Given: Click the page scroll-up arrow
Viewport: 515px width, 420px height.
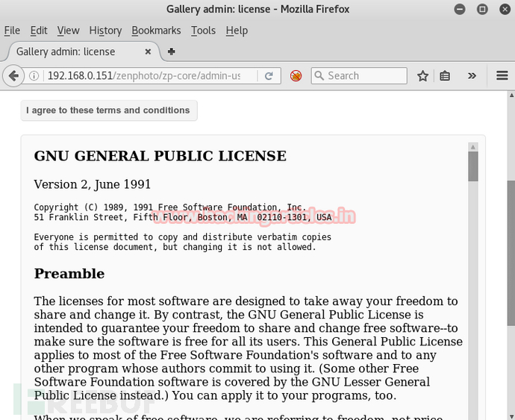Looking at the screenshot, I should pyautogui.click(x=511, y=95).
